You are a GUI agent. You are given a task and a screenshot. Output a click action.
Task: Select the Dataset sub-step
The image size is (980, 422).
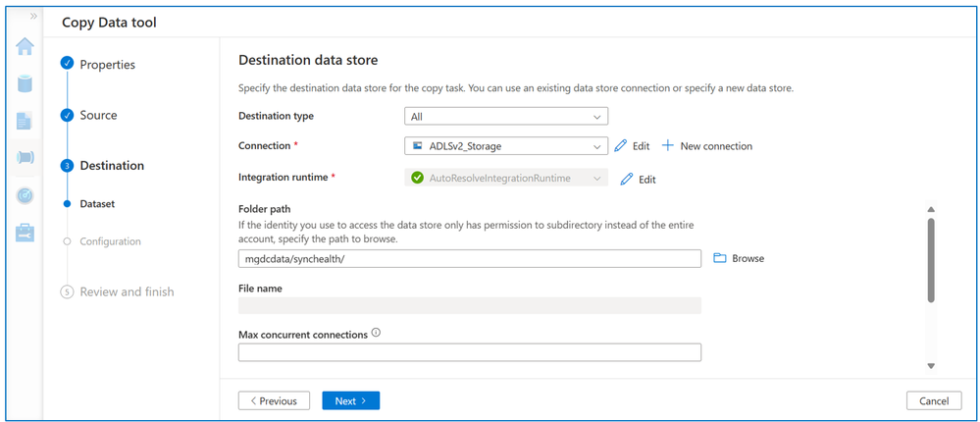click(97, 204)
